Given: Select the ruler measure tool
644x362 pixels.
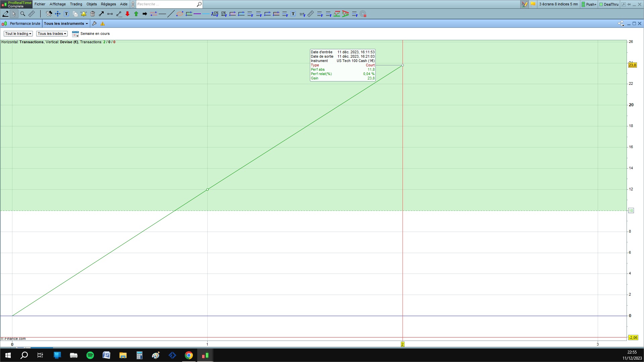Looking at the screenshot, I should (x=32, y=14).
